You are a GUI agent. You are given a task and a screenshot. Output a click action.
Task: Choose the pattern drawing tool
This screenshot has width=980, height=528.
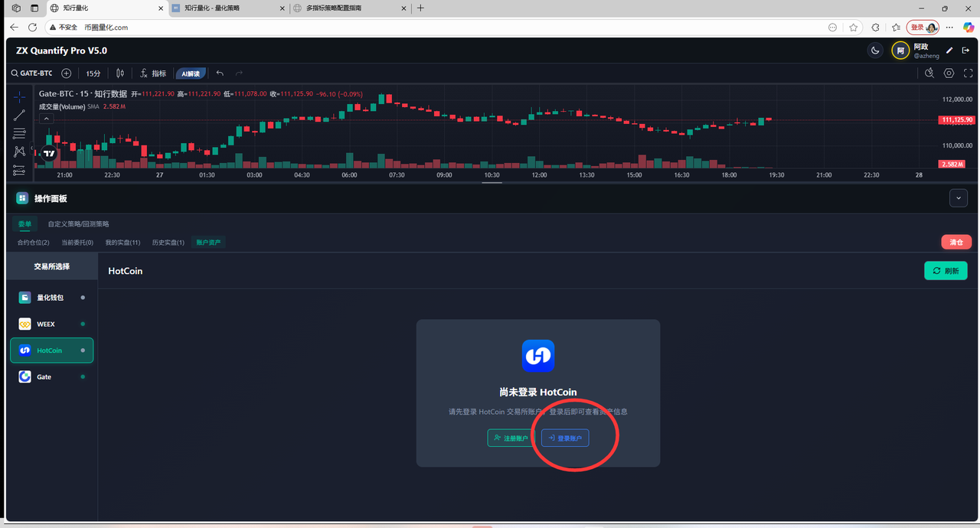pos(19,152)
